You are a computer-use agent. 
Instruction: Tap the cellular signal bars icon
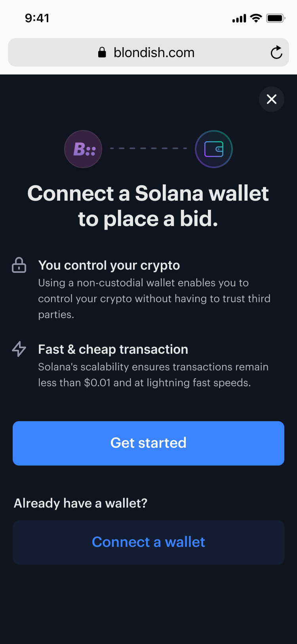[239, 18]
